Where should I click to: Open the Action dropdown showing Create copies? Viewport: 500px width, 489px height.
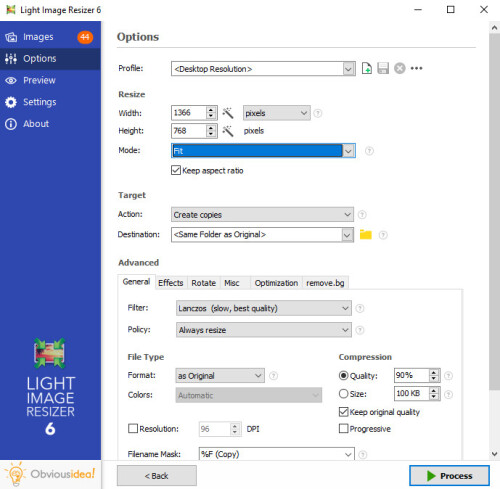[x=262, y=214]
